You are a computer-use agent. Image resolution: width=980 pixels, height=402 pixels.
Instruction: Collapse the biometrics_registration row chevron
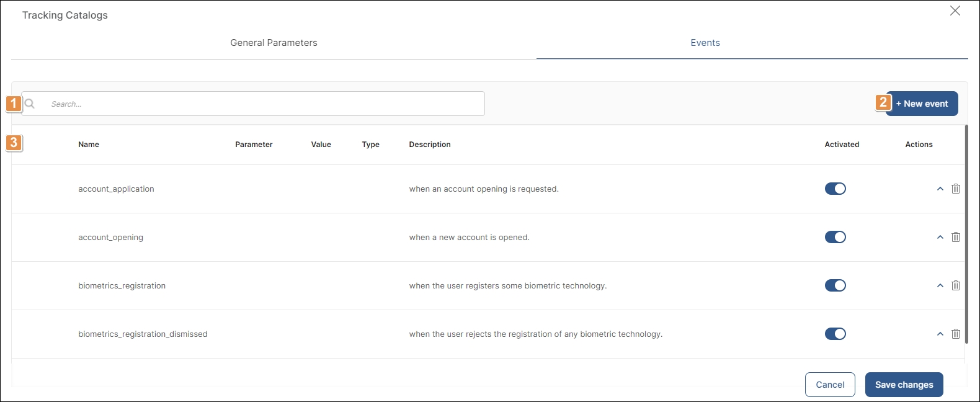940,285
